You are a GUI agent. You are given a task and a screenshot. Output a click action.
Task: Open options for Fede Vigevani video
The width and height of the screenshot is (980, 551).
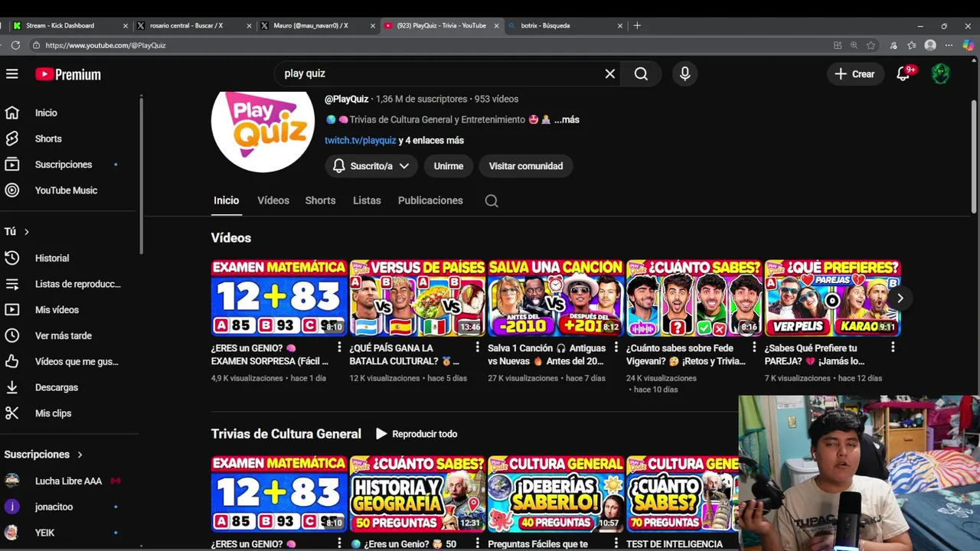754,347
